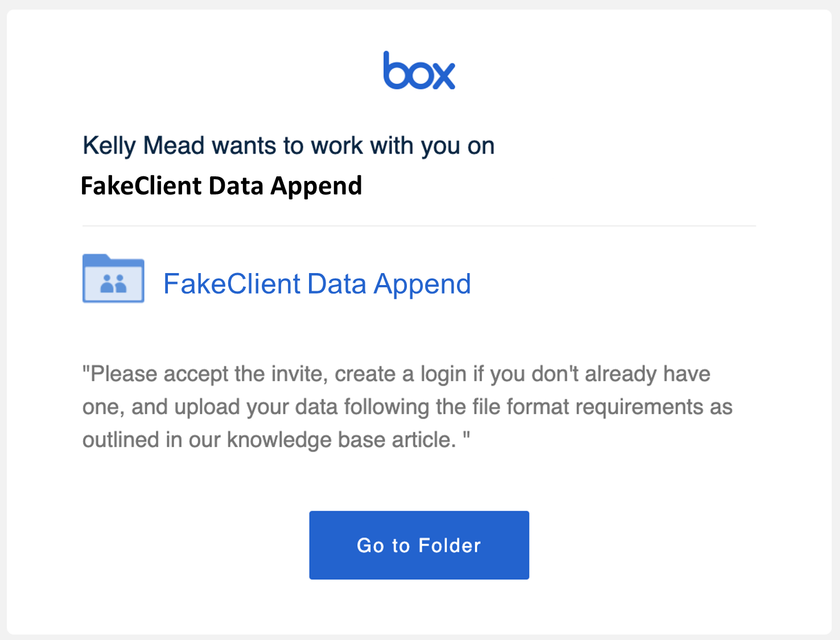Click the Go to Folder button

click(x=419, y=545)
